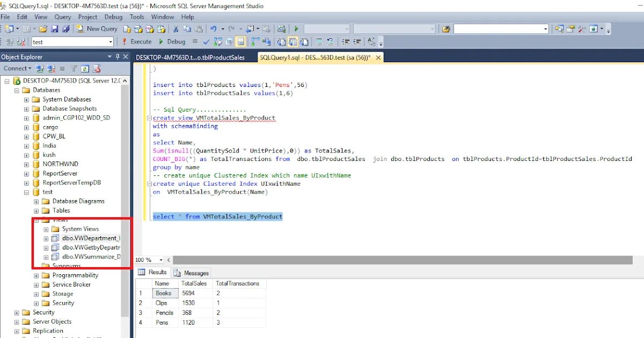
Task: Click Specify Values for Template Parameters icon
Action: click(x=371, y=41)
